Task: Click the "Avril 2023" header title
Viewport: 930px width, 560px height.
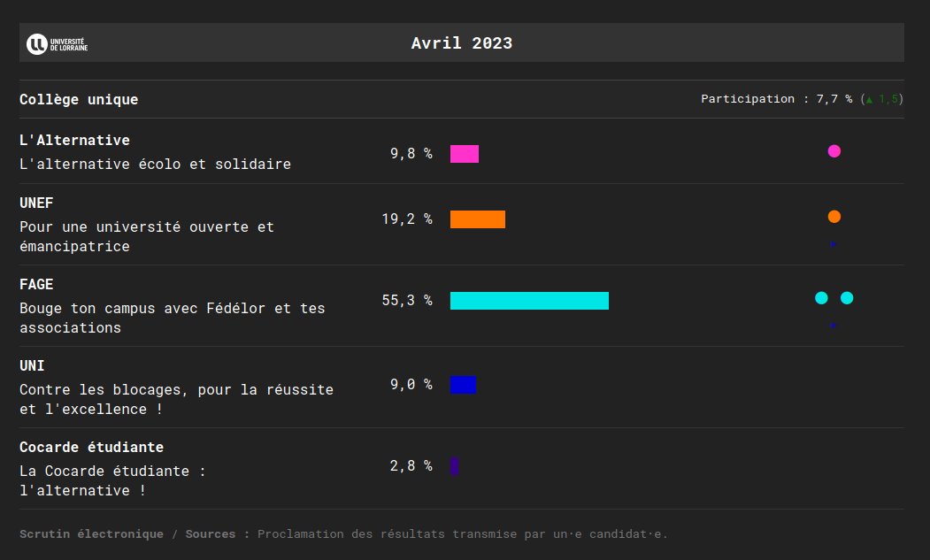Action: click(x=461, y=43)
